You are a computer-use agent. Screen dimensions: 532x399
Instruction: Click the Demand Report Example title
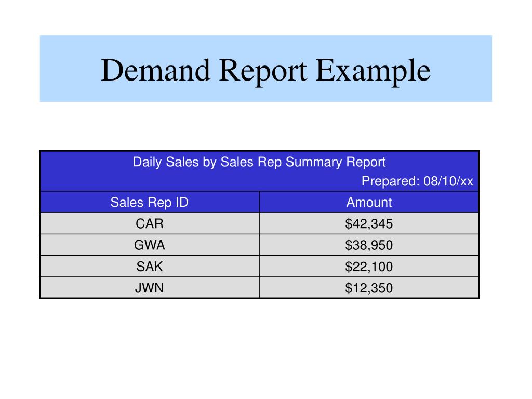[265, 71]
